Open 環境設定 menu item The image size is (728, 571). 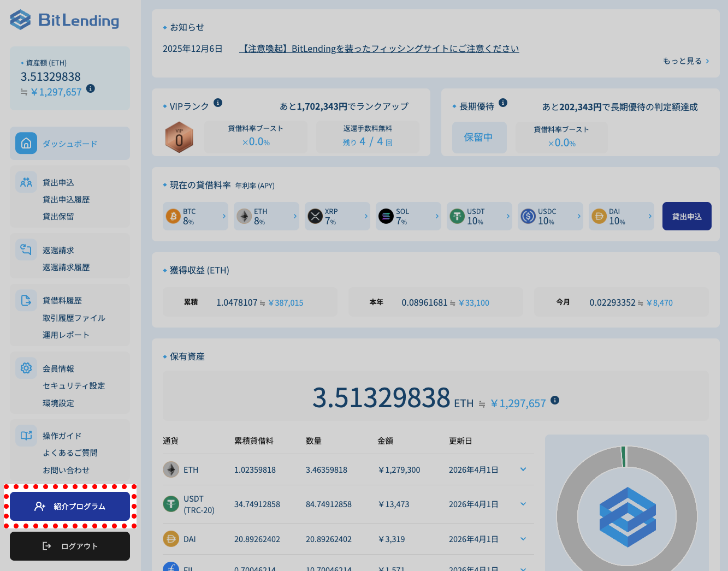tap(58, 403)
